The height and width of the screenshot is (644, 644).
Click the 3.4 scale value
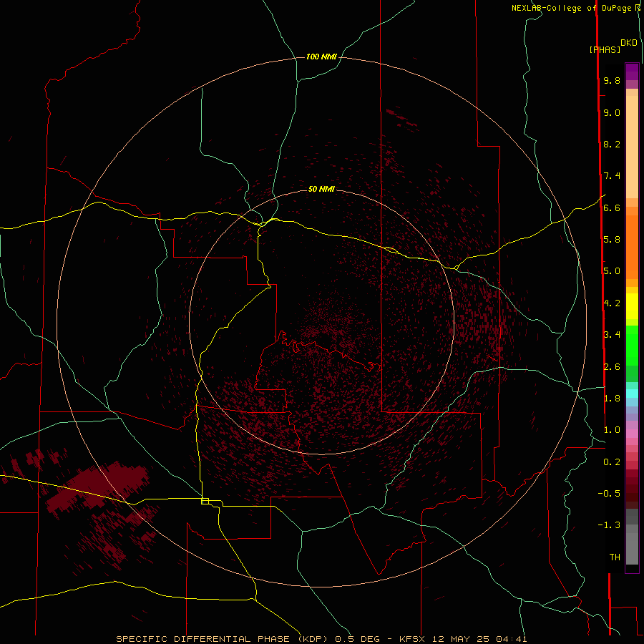(x=612, y=335)
